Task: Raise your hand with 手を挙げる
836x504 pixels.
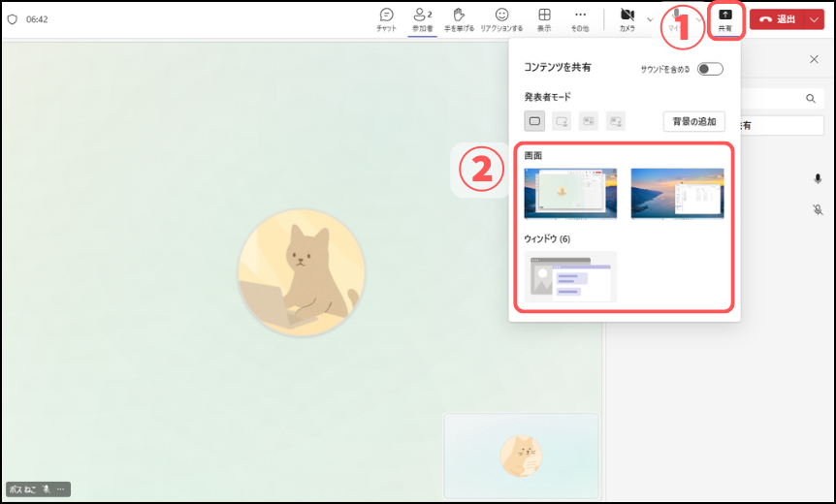Action: (459, 19)
